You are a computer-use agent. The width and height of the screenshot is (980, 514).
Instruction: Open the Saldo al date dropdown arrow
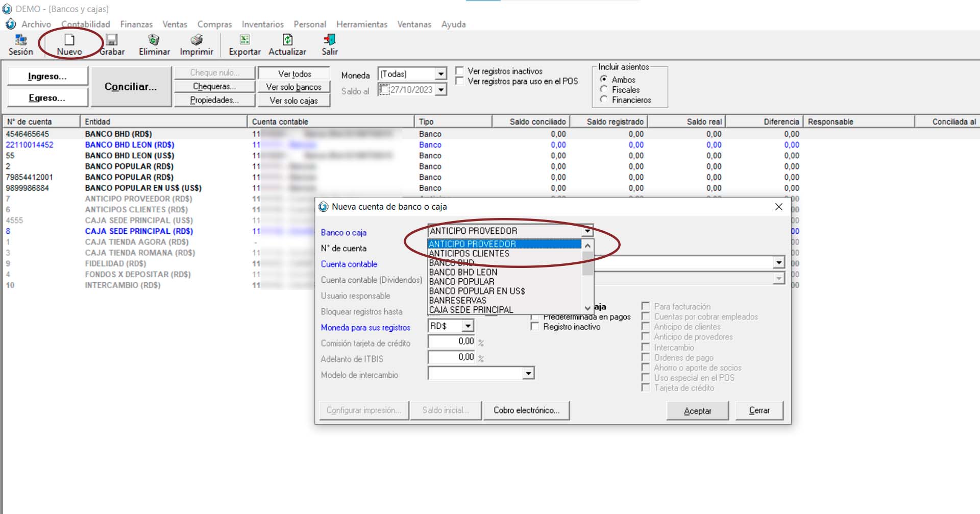pyautogui.click(x=441, y=90)
